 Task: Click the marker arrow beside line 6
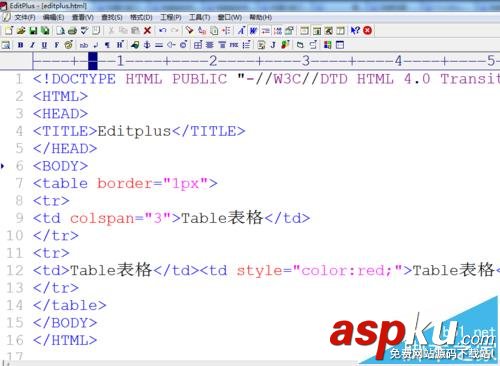pos(3,166)
